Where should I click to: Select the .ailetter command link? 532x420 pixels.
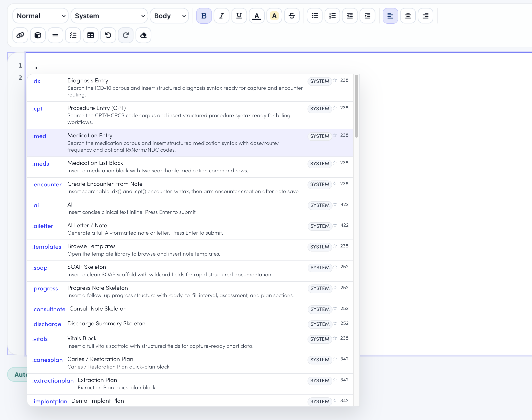(43, 226)
